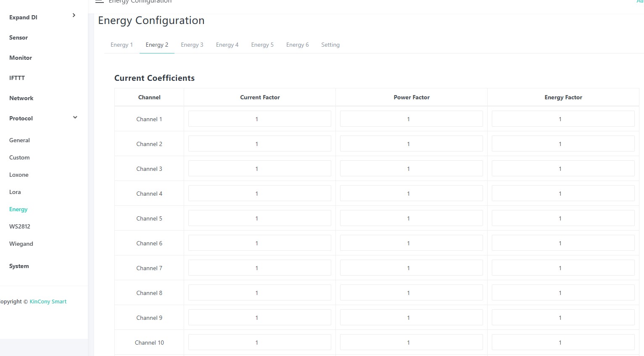This screenshot has height=356, width=644.
Task: Open the Energy 3 tab
Action: coord(192,45)
